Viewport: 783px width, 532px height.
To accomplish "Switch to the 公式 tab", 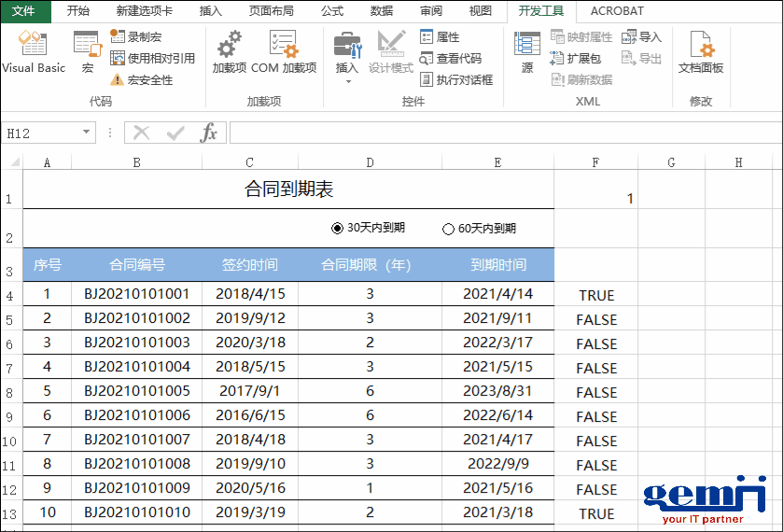I will pos(332,11).
